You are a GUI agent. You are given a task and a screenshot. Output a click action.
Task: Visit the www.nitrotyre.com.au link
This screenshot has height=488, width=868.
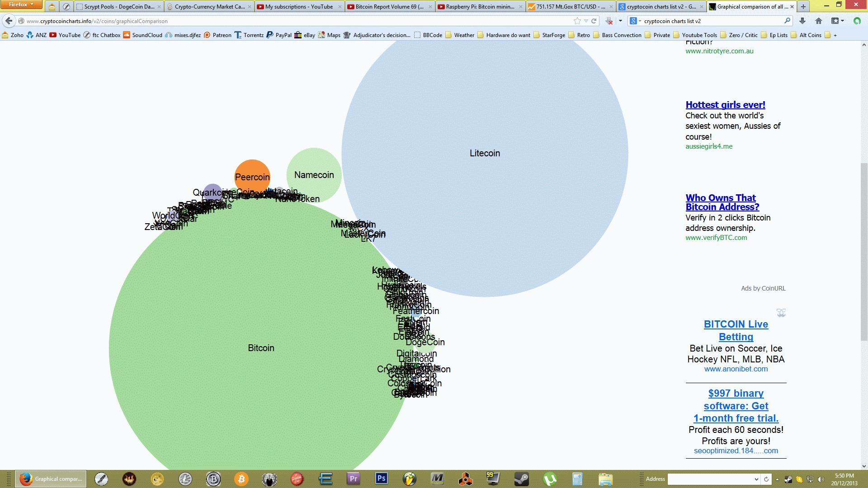pyautogui.click(x=719, y=51)
